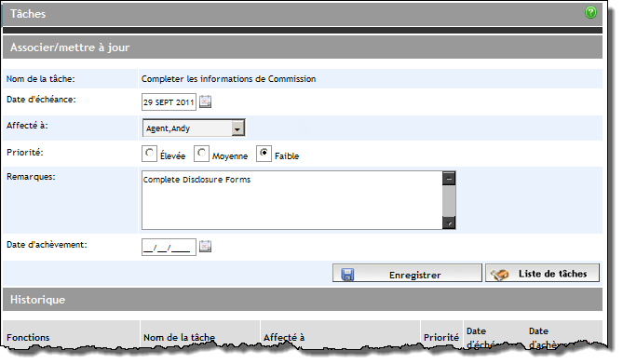The image size is (623, 364).
Task: Click the Remarques scrollbar up arrow
Action: pos(449,179)
